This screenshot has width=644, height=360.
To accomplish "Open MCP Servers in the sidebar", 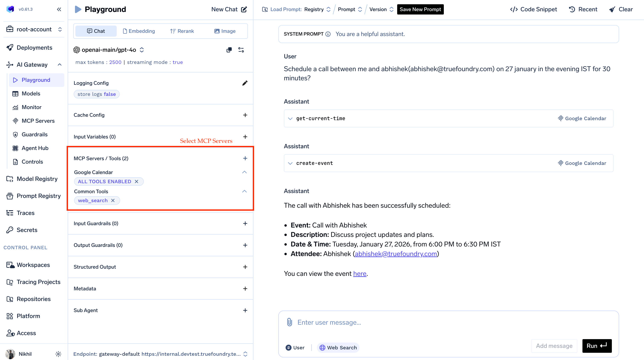I will 38,121.
